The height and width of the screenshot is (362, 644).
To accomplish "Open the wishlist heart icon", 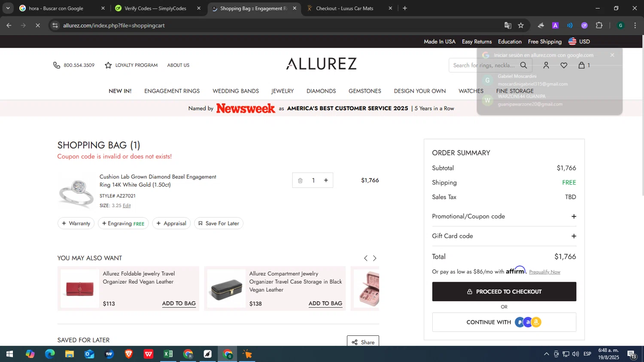I will pos(564,65).
